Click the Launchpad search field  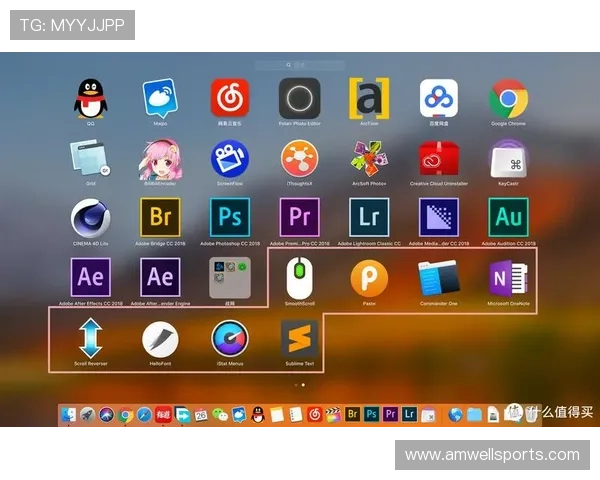[300, 65]
